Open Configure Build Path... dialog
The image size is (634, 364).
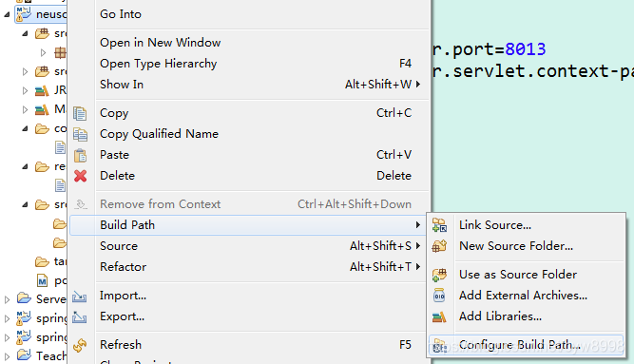[x=526, y=345]
